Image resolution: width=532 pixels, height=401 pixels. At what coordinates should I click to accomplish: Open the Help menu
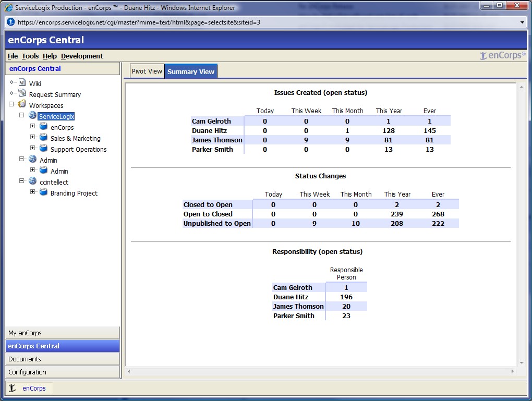pos(50,56)
